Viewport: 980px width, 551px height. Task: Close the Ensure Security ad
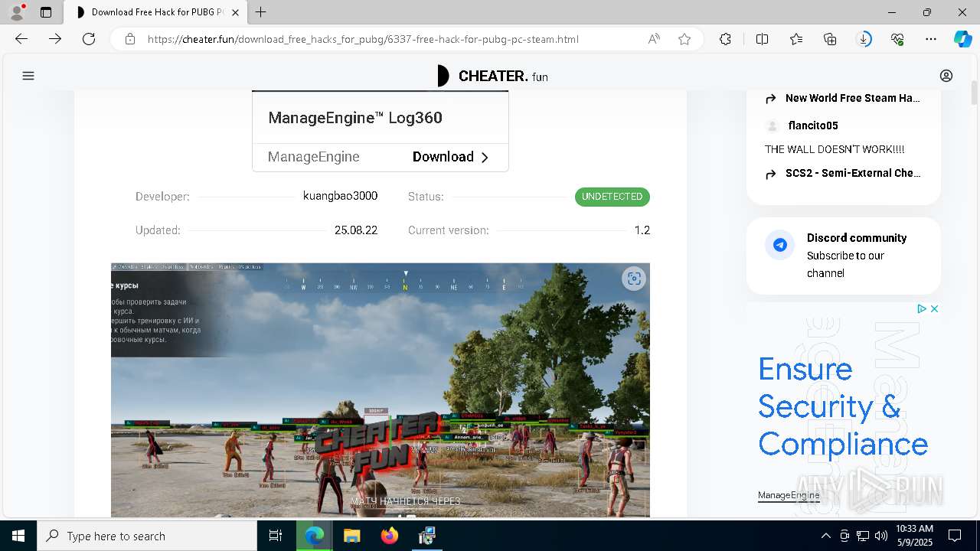[x=934, y=308]
